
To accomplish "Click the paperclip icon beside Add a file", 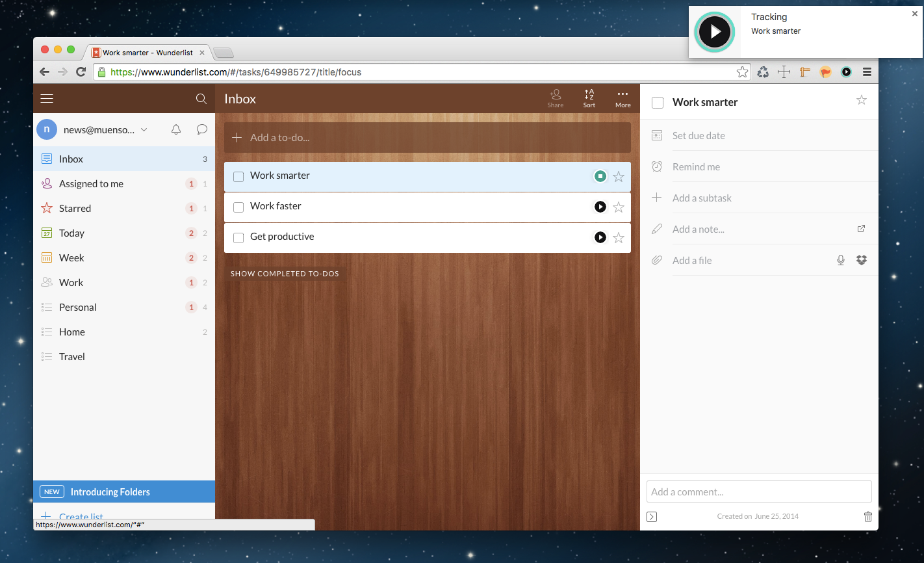I will (x=657, y=260).
